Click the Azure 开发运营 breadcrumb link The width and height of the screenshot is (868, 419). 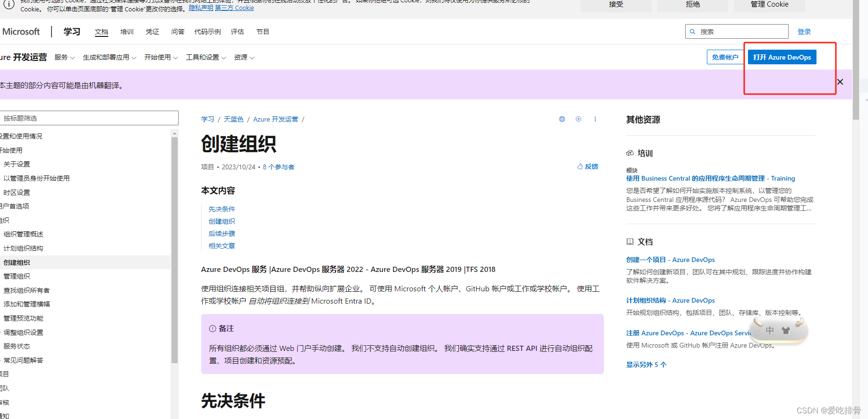pyautogui.click(x=275, y=119)
